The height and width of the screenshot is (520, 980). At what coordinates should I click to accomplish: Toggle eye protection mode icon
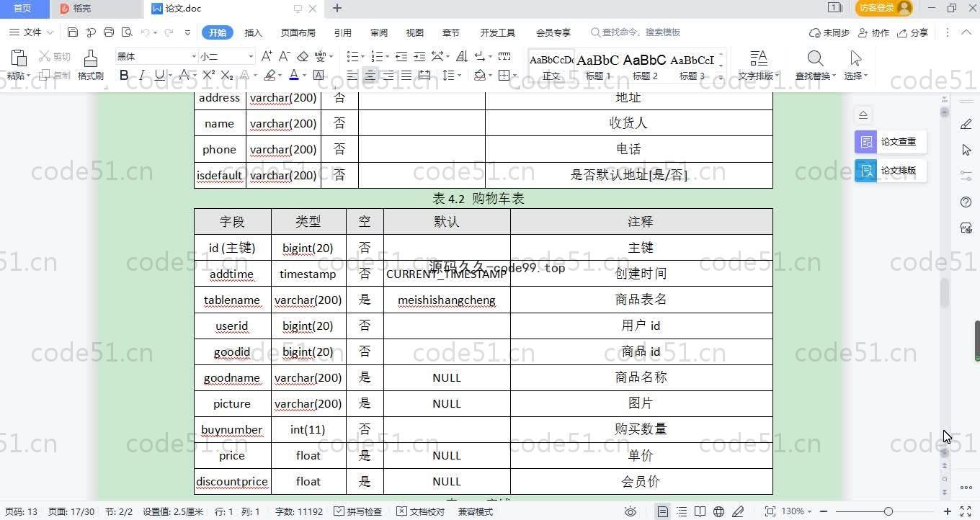631,511
